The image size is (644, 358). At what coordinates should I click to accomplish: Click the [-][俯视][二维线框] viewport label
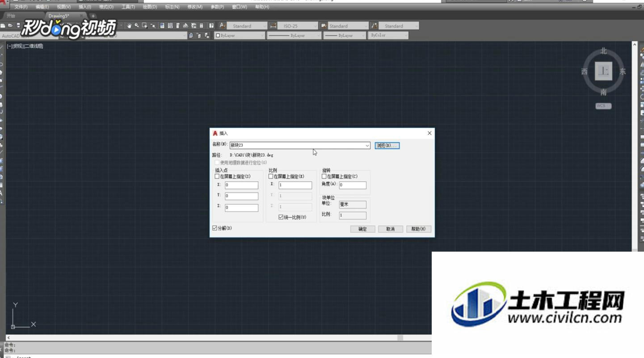25,46
